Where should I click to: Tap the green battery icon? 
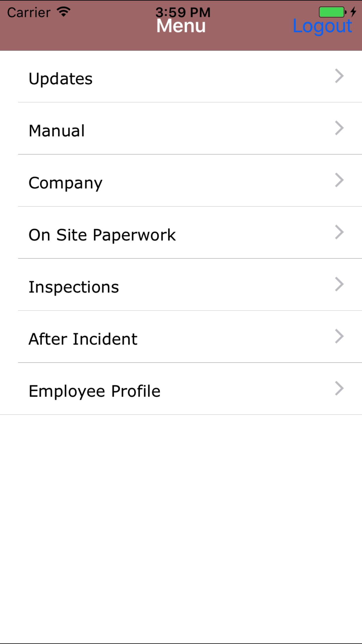click(332, 12)
